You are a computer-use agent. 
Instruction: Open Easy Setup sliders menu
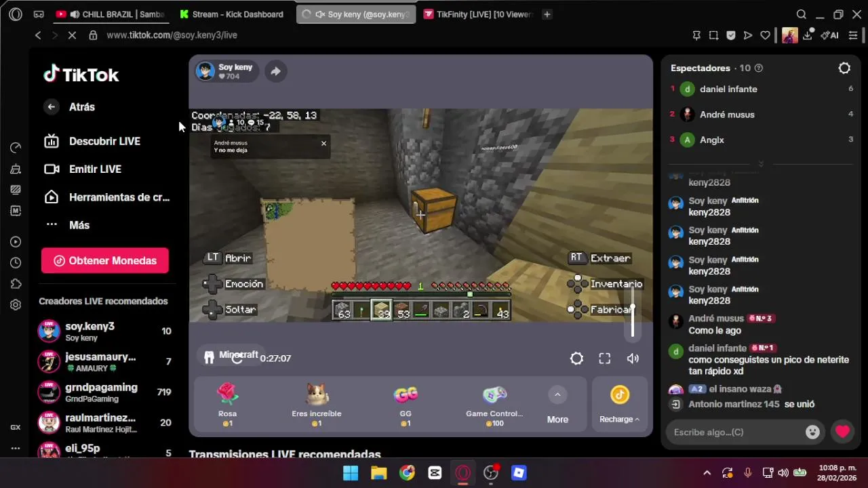(x=853, y=35)
